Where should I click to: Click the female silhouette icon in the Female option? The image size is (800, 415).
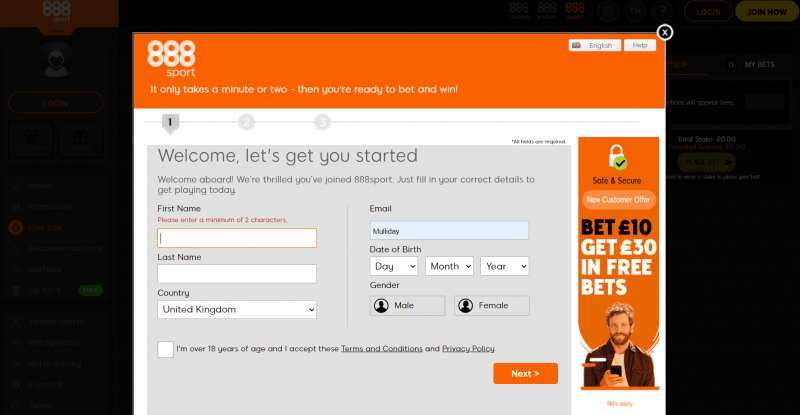pos(465,305)
